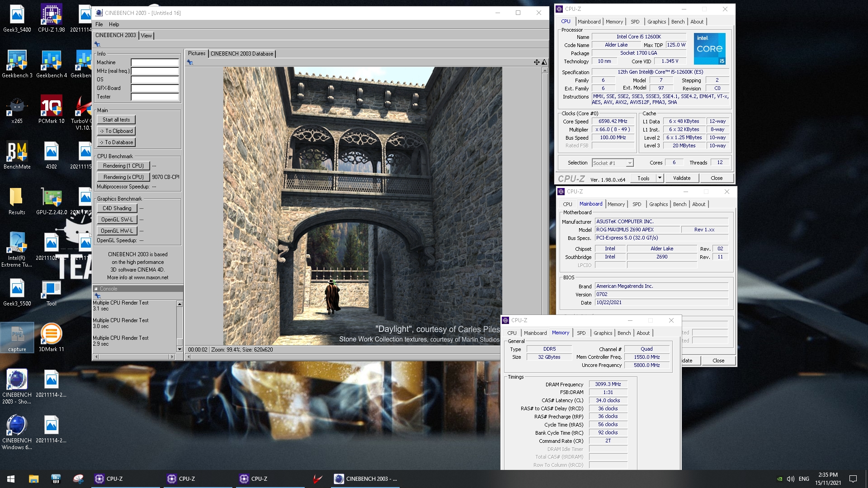Switch to CINEBENCH 2003 taskbar window

(x=366, y=479)
